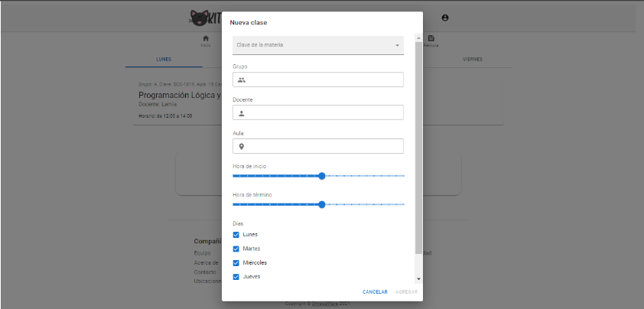The image size is (644, 309).
Task: Click the 'Nueva clase' dialog title
Action: tap(249, 23)
